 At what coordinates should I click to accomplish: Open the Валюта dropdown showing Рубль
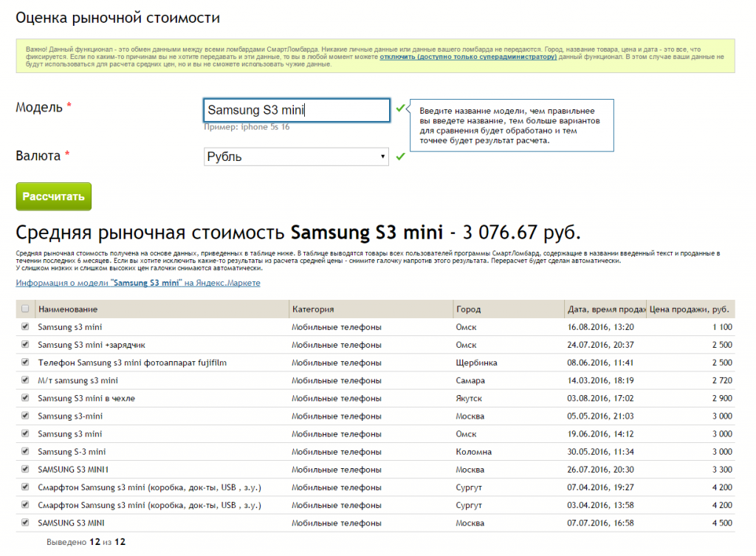pyautogui.click(x=296, y=157)
